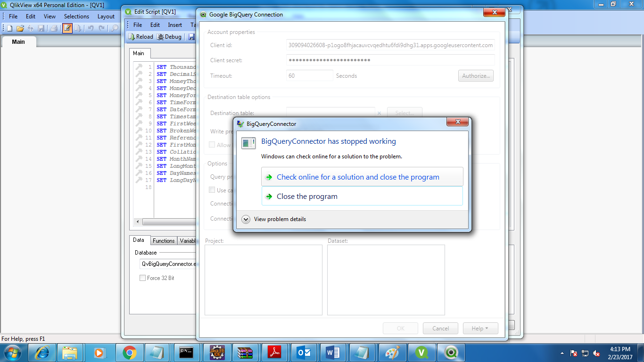Click Cancel in BigQuery Connection dialog

[x=440, y=328]
